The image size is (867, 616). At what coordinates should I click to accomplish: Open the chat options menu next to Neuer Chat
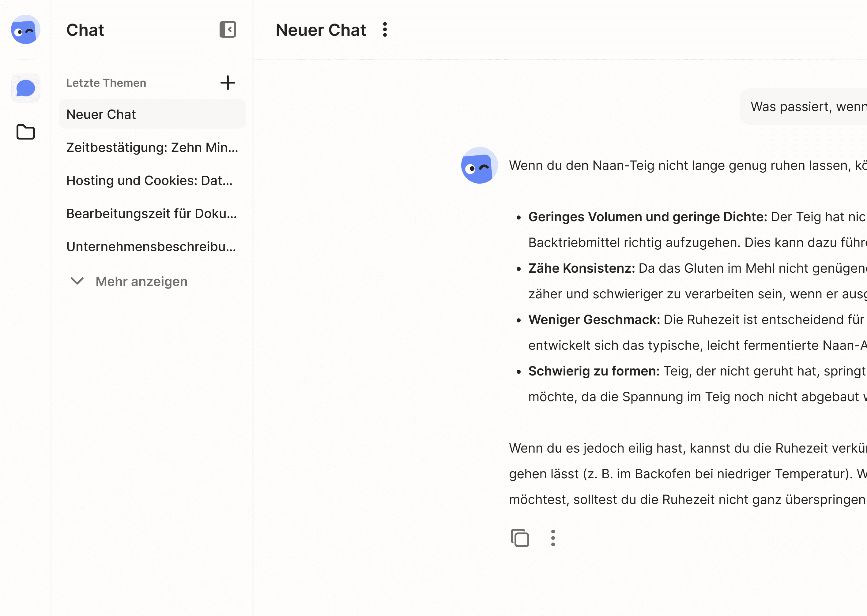click(x=385, y=30)
